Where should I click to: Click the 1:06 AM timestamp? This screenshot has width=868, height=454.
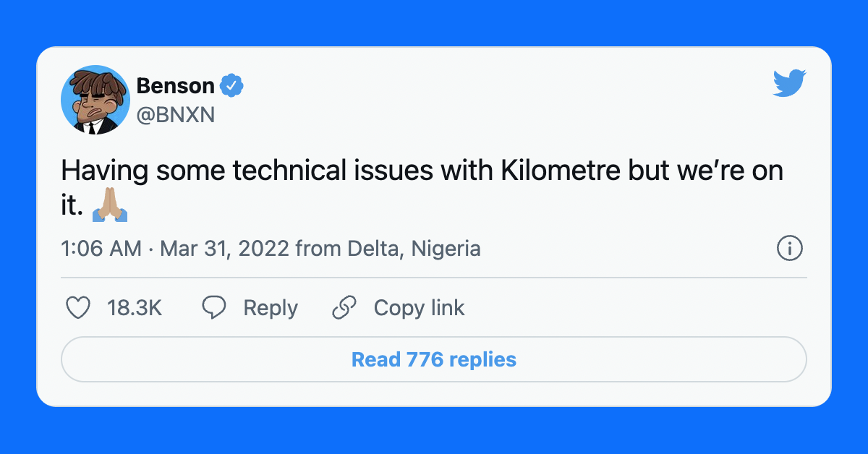[x=101, y=249]
